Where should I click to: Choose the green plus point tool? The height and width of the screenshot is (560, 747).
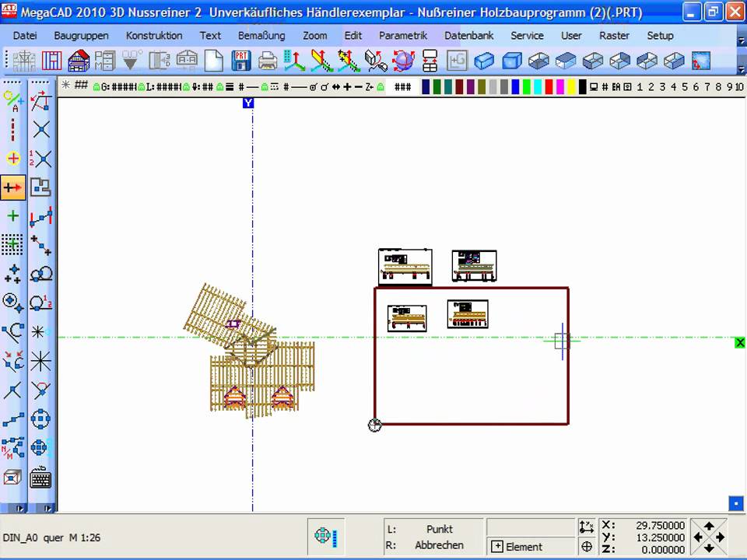tap(13, 215)
